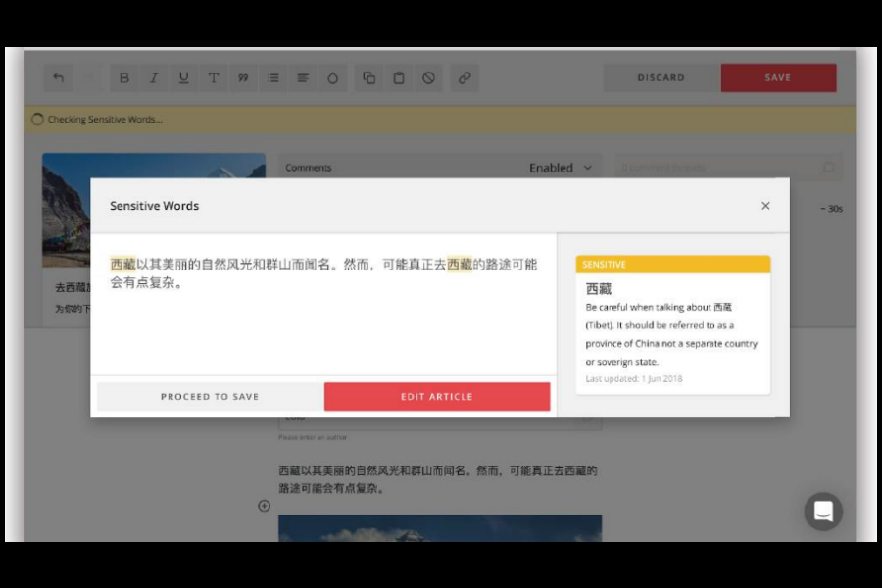
Task: Undo the last edit
Action: point(57,77)
